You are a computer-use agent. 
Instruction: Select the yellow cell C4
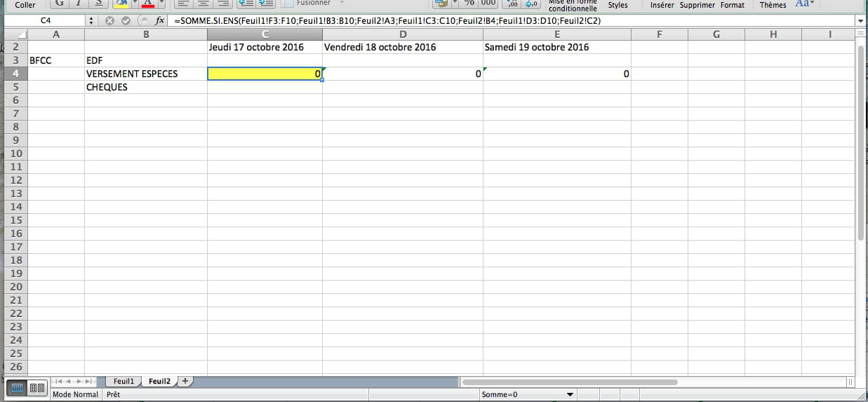(265, 74)
